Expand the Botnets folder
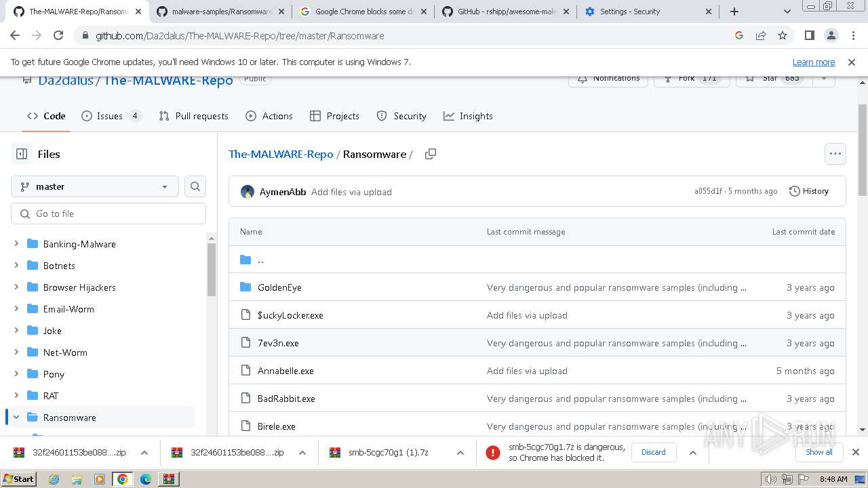The height and width of the screenshot is (488, 868). click(16, 266)
